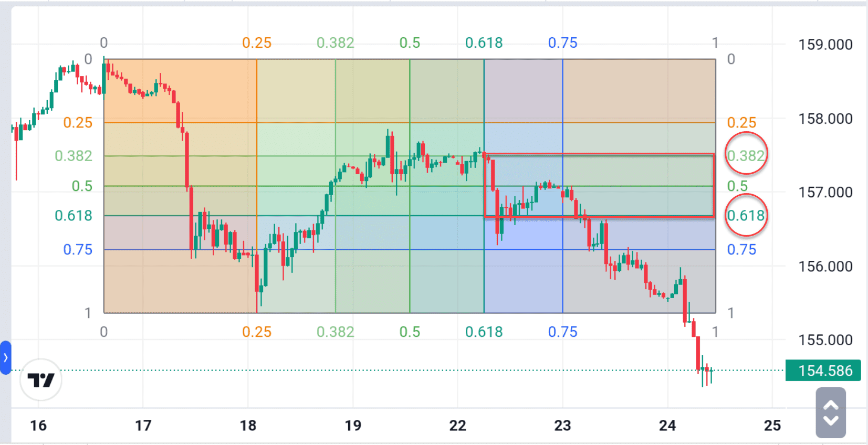The image size is (868, 445).
Task: Click right-side 0.618 level label
Action: click(746, 215)
